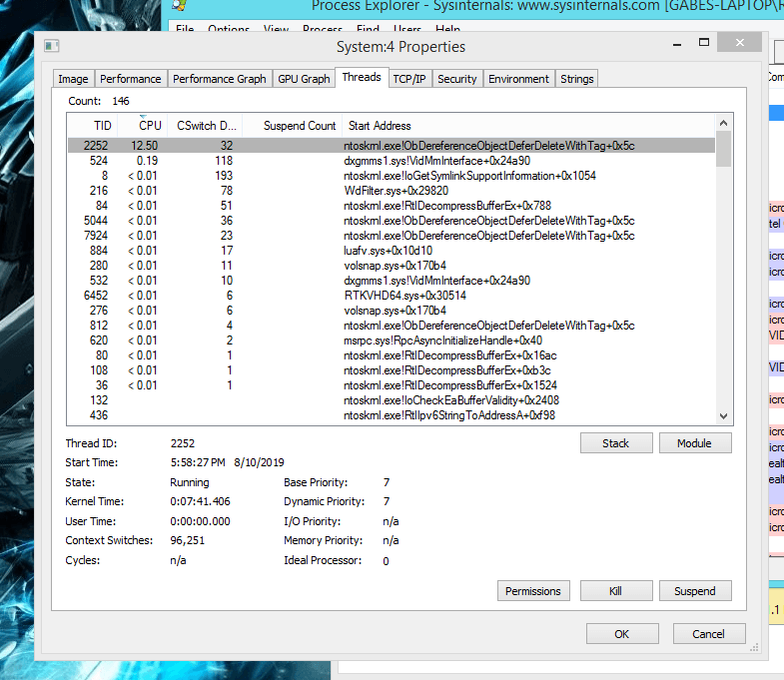Select thread 132 IoCheckEaBufferValidity row
Screen dimensions: 784x680
[391, 400]
